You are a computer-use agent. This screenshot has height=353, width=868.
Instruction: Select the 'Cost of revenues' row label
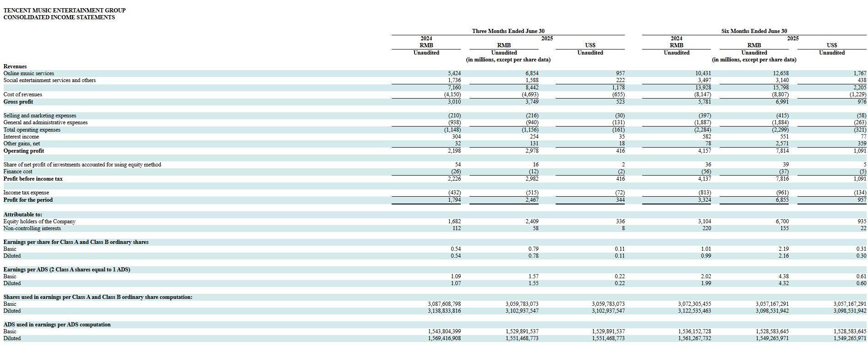[22, 94]
